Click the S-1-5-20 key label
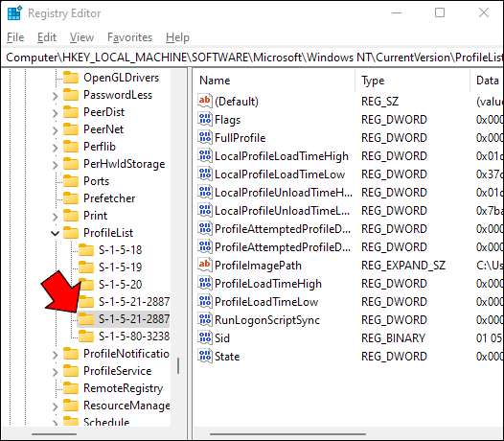The height and width of the screenshot is (441, 504). coord(120,285)
